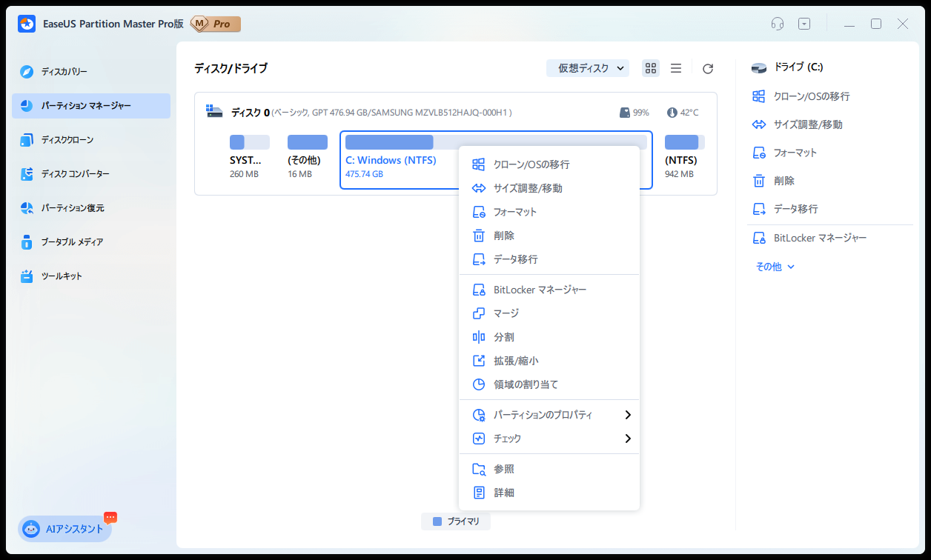
Task: Click the headset support icon in title bar
Action: [x=778, y=24]
